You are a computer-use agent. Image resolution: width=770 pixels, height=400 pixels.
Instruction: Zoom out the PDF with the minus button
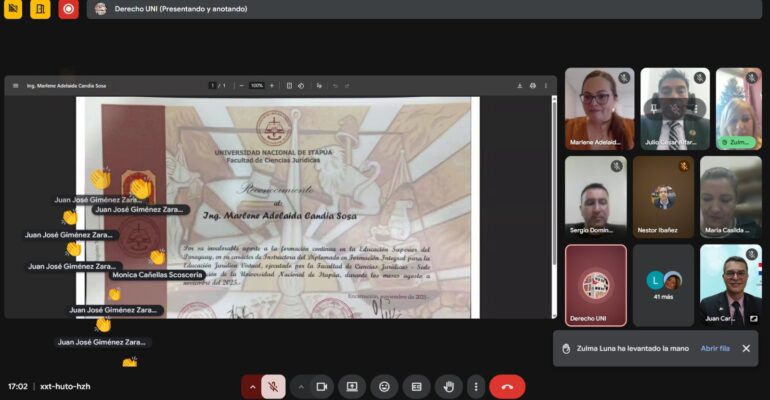[241, 86]
